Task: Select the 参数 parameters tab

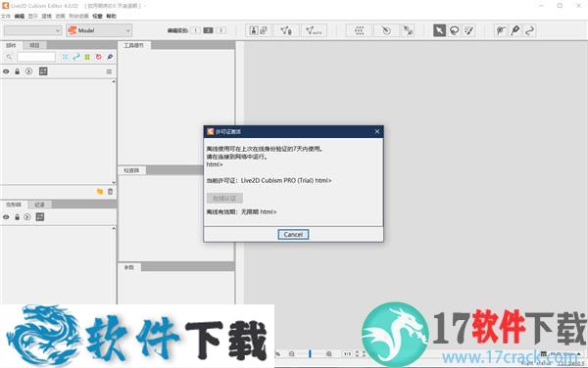Action: coord(129,267)
